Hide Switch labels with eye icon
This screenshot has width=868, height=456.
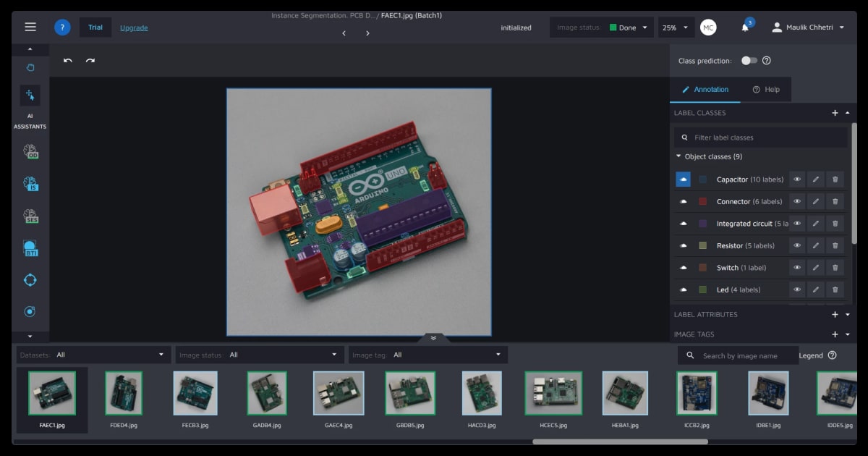[797, 268]
